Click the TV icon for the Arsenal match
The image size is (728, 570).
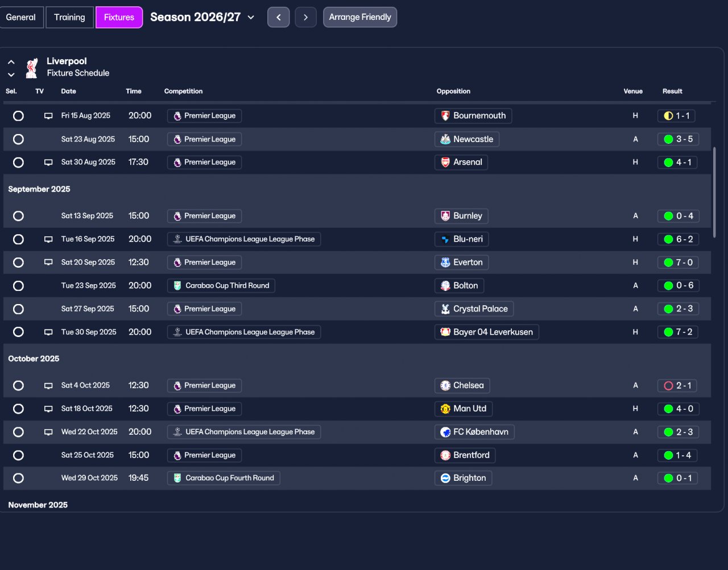48,163
